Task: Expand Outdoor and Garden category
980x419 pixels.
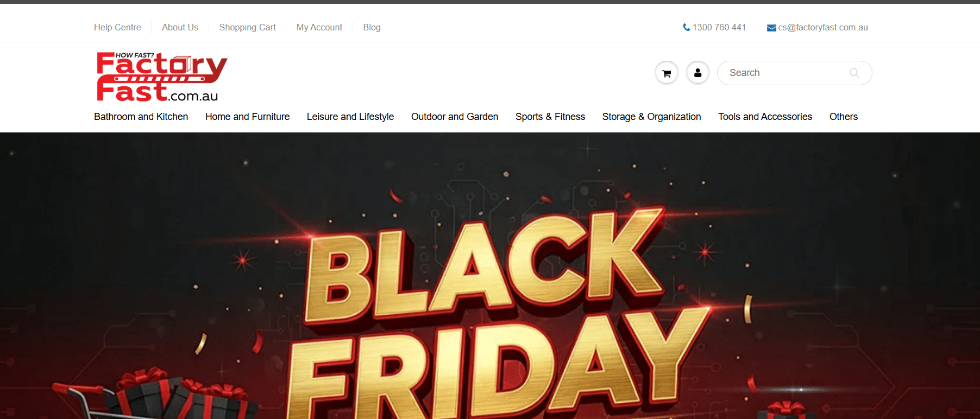Action: tap(455, 117)
